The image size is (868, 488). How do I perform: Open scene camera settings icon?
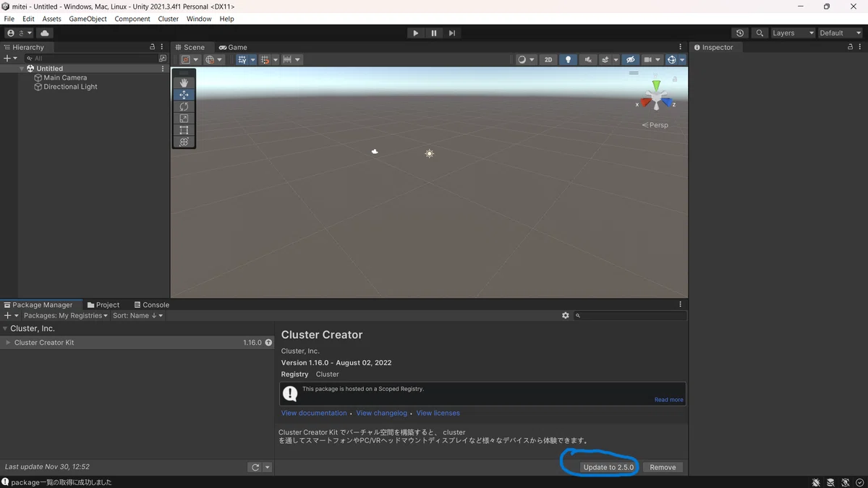point(648,60)
